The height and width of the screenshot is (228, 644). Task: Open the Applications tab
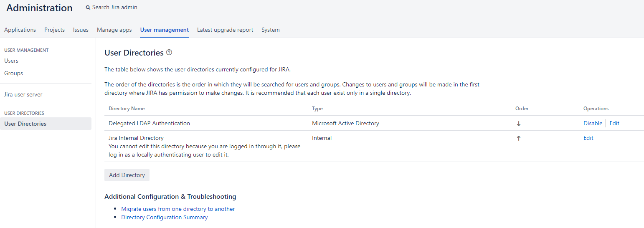(x=20, y=30)
